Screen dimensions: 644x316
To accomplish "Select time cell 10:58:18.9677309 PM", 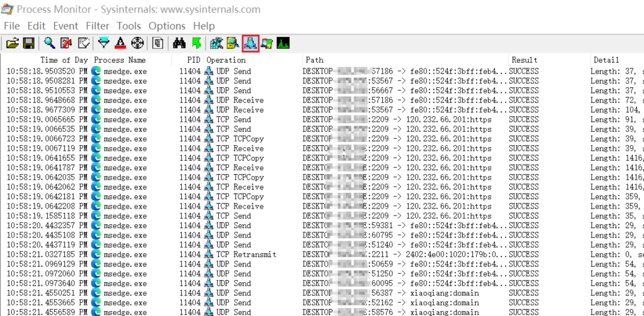I will point(47,109).
